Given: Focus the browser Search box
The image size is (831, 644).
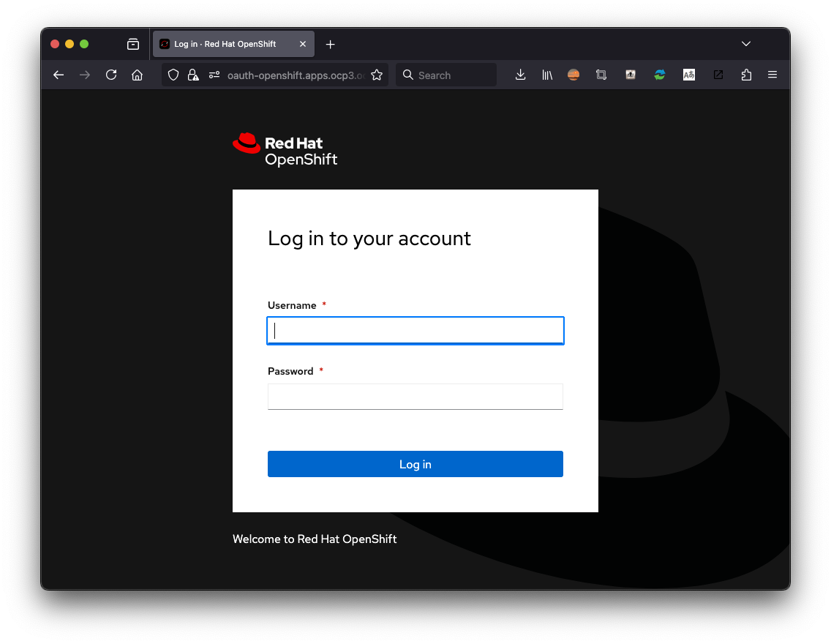Looking at the screenshot, I should (x=446, y=75).
